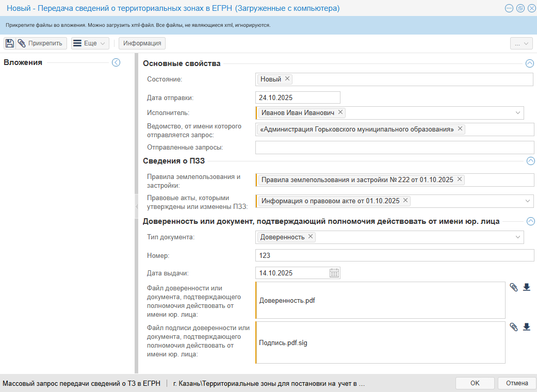Remove the Доверенность type tag
The image size is (537, 392).
click(x=310, y=236)
